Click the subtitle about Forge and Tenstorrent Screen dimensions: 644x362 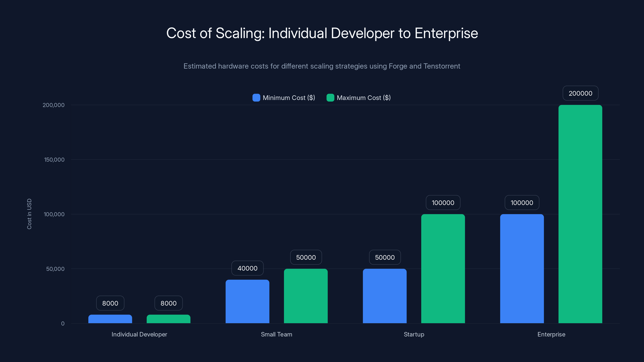pos(322,66)
